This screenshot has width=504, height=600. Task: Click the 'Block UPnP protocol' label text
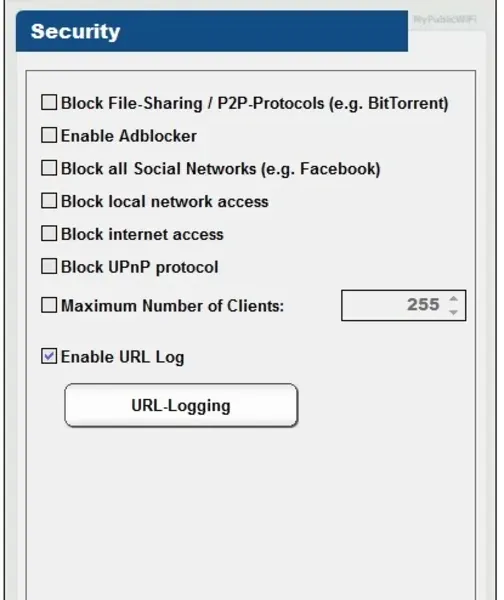[x=140, y=267]
